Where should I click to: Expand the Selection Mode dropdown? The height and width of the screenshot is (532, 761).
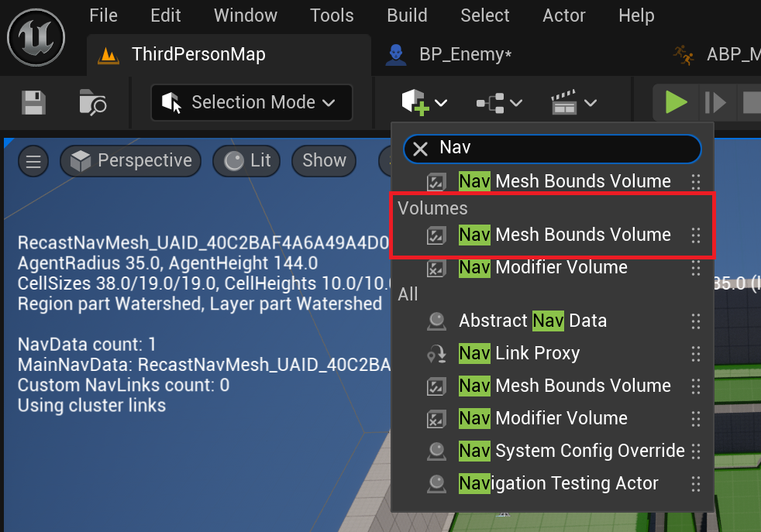click(251, 102)
